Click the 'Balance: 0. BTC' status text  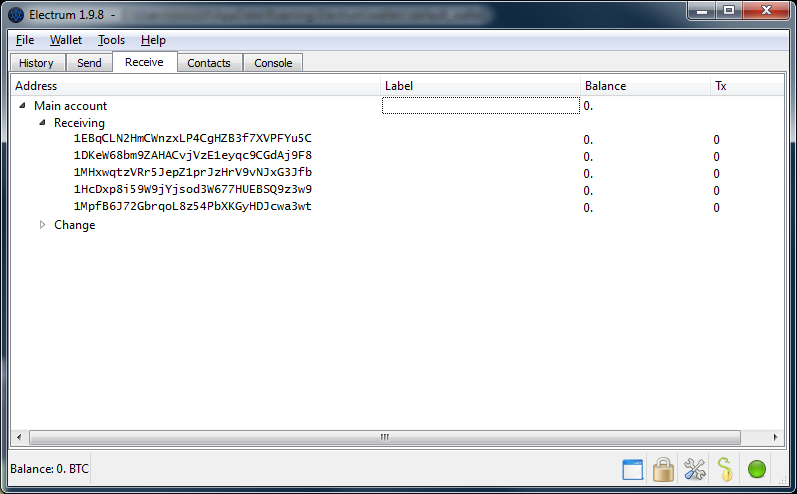pyautogui.click(x=49, y=469)
